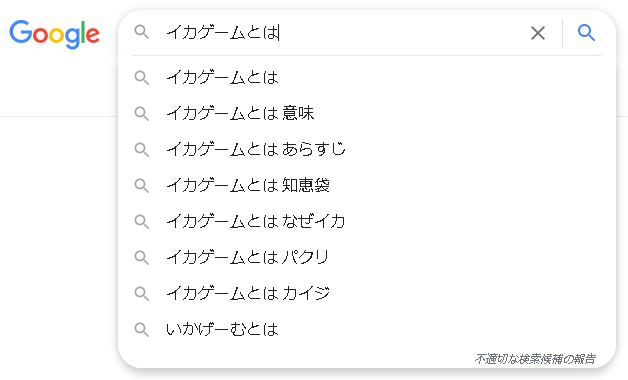Pick suggestion イカゲームとは カイジ
628x380 pixels.
tap(367, 294)
